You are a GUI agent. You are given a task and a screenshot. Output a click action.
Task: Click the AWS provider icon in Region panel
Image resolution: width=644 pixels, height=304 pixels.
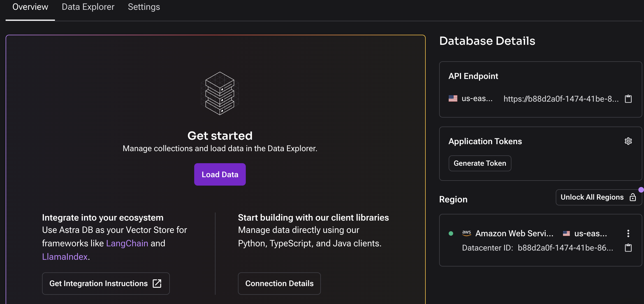click(467, 233)
